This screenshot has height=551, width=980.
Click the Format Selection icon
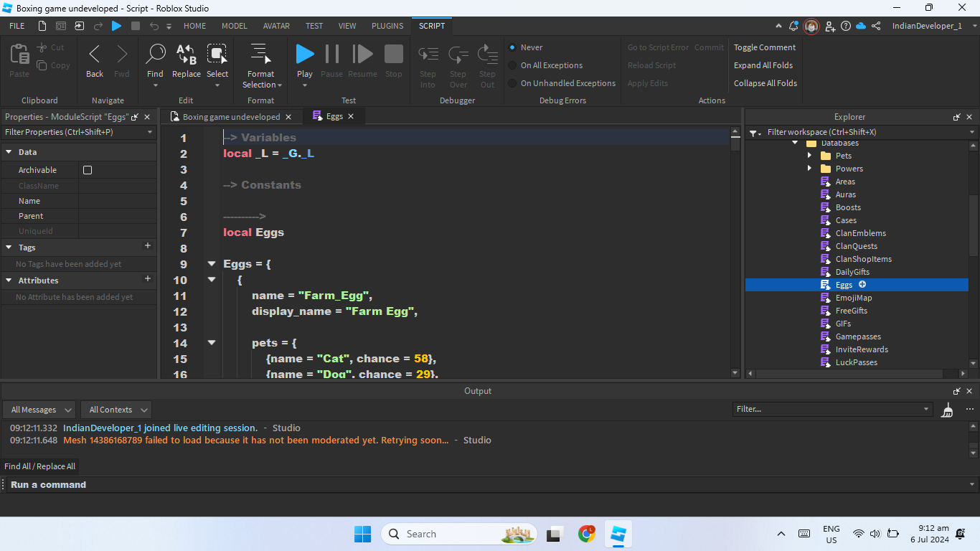tap(260, 55)
